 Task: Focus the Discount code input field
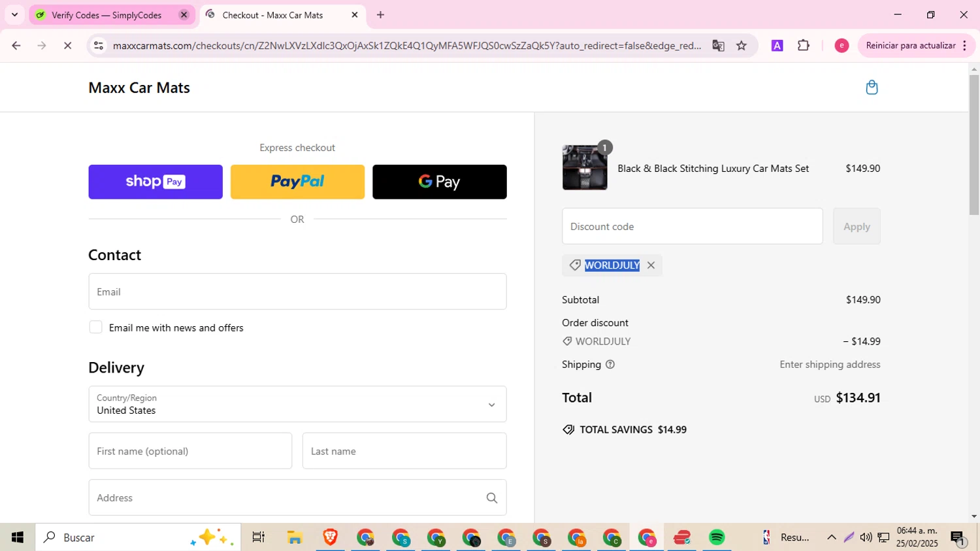click(x=693, y=226)
